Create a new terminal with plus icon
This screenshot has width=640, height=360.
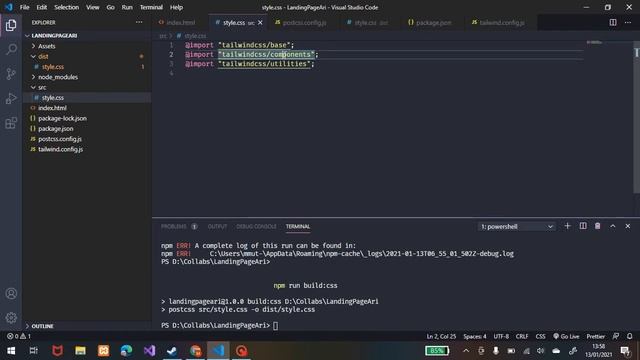tap(567, 226)
